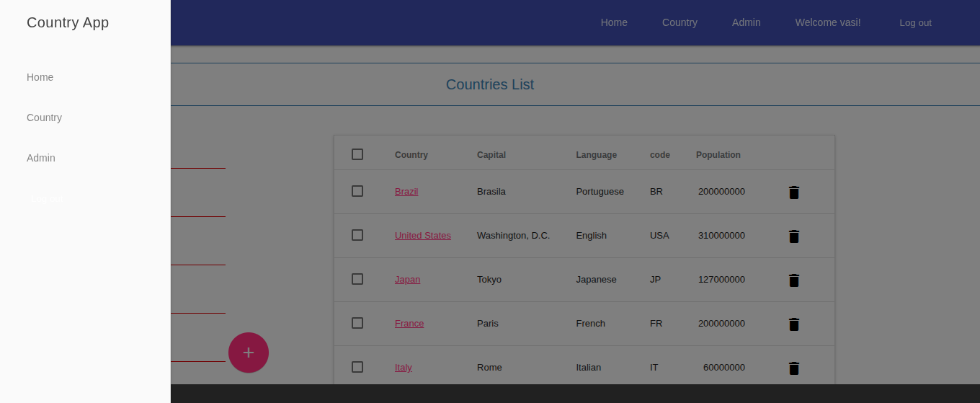This screenshot has height=403, width=980.
Task: Click Home in the top navigation bar
Action: coord(614,22)
